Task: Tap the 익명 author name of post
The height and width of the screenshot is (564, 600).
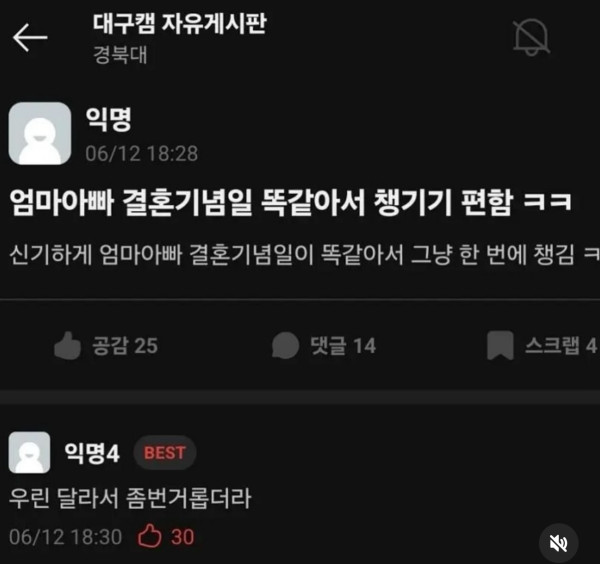Action: (x=109, y=119)
